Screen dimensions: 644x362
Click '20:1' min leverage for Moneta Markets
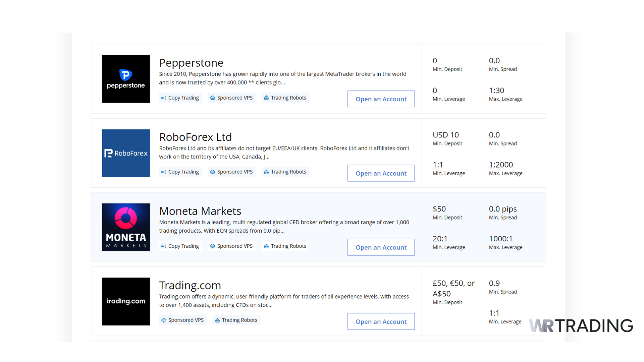click(440, 239)
